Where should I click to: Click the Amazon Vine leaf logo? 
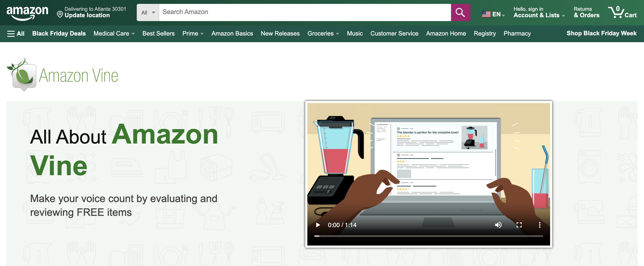point(22,75)
